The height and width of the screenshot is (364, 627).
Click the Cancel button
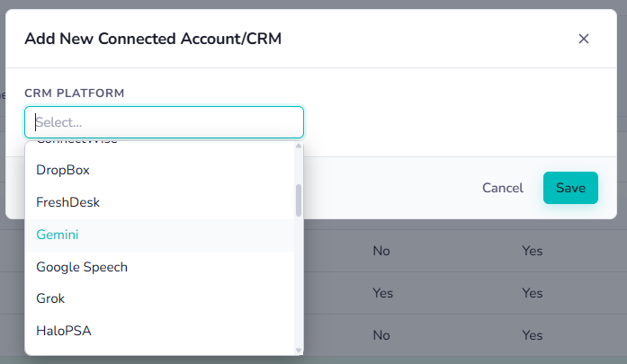[503, 188]
